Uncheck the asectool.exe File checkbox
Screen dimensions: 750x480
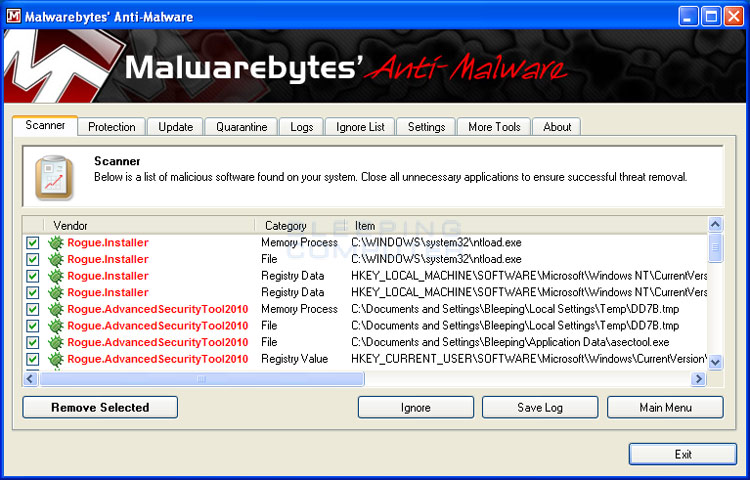tap(33, 343)
